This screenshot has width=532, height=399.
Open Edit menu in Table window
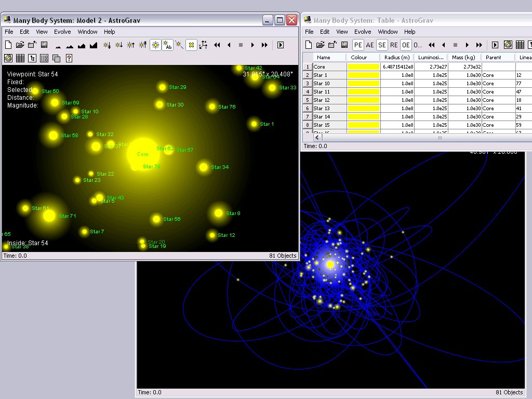[325, 32]
